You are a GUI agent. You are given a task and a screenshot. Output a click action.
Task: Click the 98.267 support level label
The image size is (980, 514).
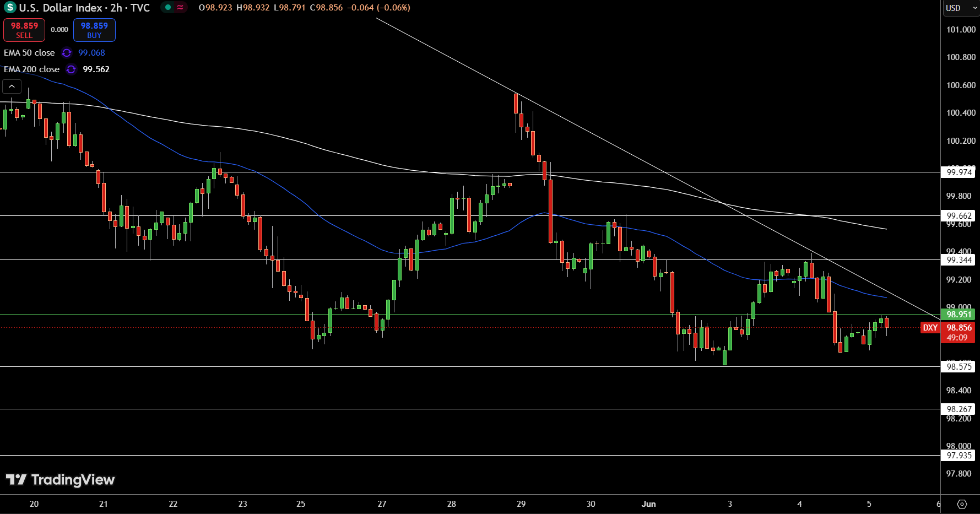pyautogui.click(x=959, y=409)
